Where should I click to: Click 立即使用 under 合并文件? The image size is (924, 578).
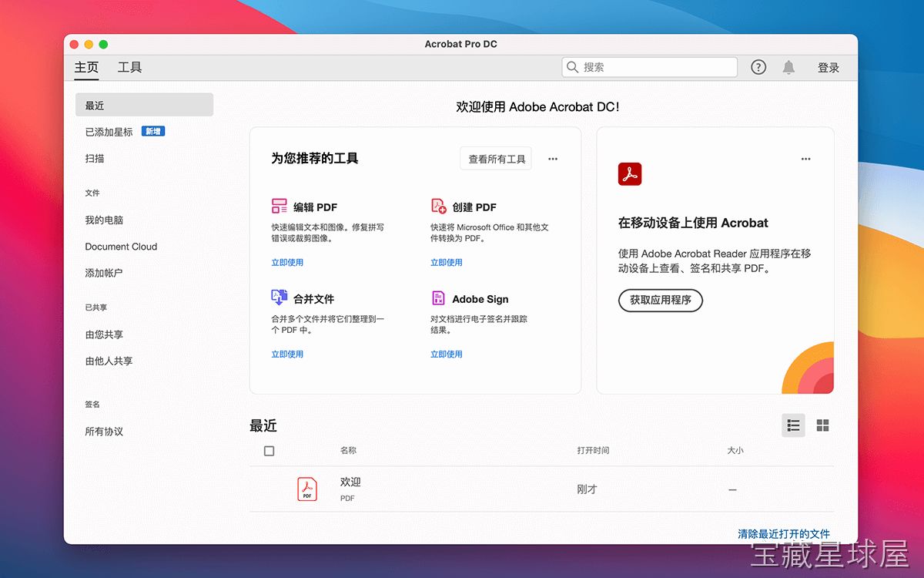pos(287,354)
